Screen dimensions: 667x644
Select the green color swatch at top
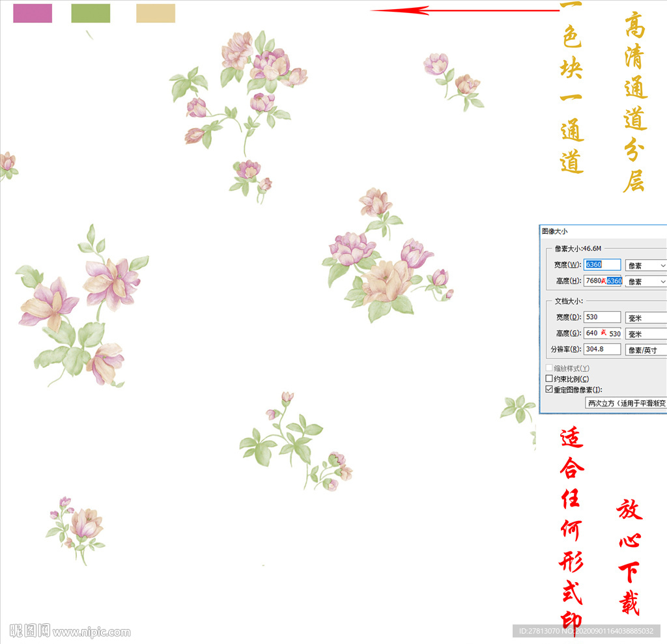89,12
